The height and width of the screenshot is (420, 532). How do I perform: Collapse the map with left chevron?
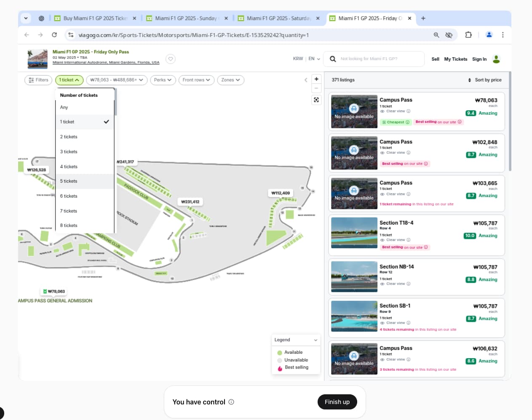click(x=306, y=80)
